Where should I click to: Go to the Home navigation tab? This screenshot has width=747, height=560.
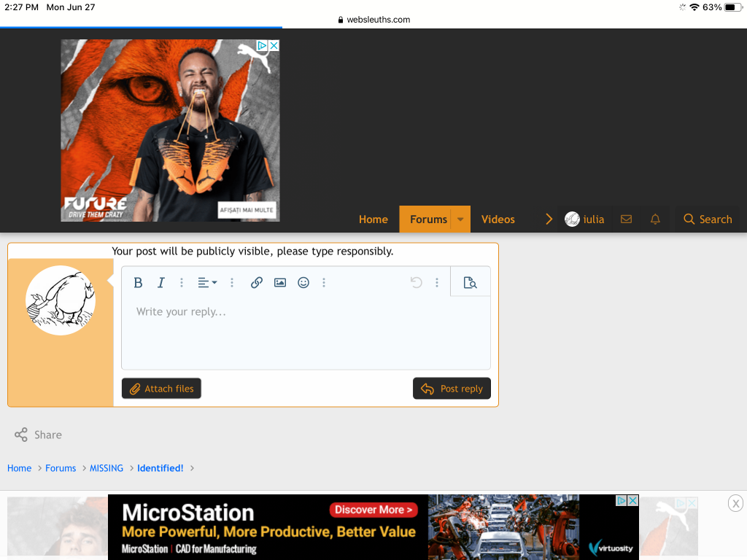tap(373, 219)
